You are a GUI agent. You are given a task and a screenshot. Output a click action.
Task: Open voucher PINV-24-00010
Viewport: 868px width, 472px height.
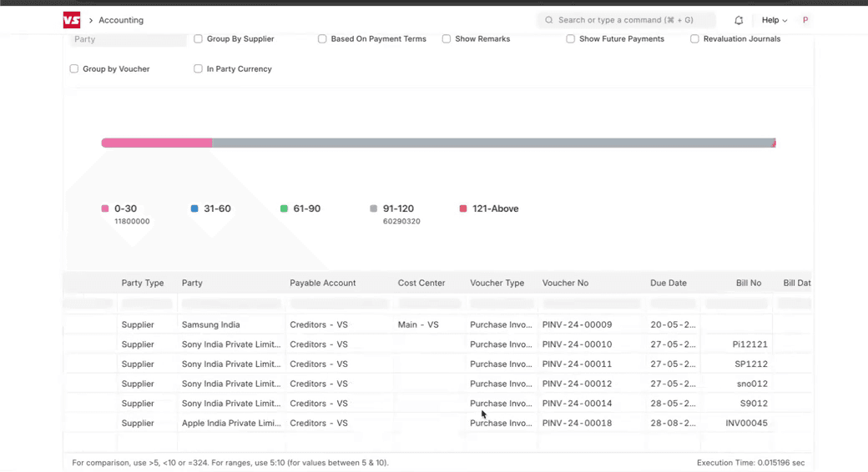tap(577, 344)
